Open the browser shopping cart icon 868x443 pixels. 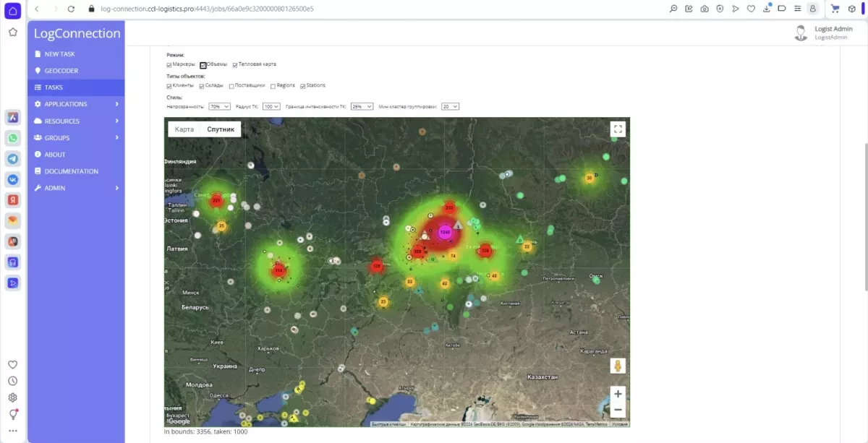click(835, 9)
